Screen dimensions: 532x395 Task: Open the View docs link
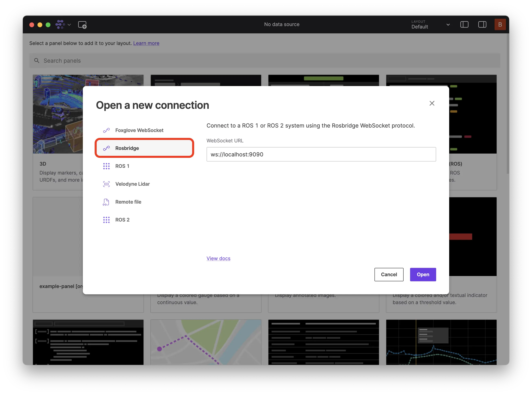[218, 258]
